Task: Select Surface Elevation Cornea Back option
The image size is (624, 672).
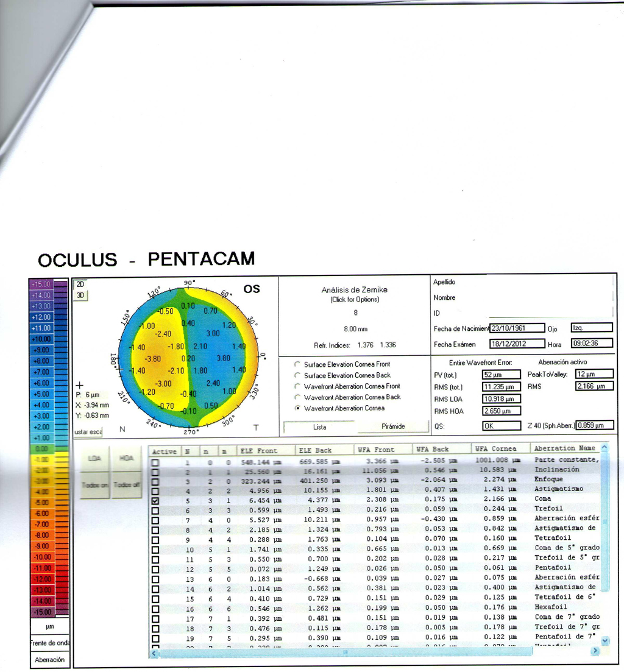Action: pos(297,375)
